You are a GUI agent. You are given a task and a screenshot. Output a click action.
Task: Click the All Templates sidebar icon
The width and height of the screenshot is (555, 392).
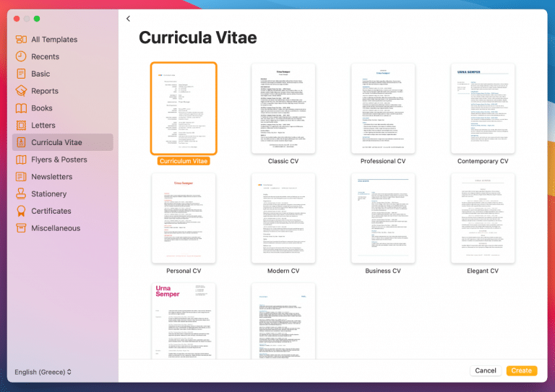tap(21, 39)
